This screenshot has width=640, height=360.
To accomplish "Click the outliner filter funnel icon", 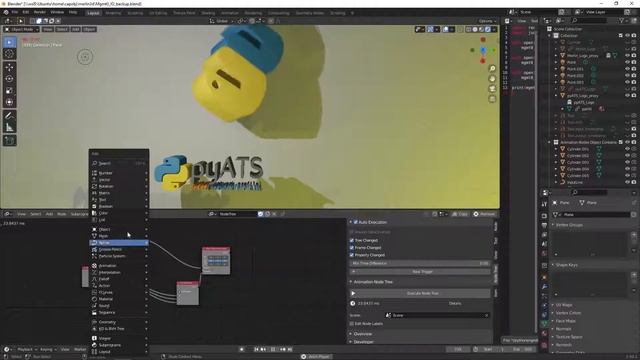I will (x=622, y=20).
